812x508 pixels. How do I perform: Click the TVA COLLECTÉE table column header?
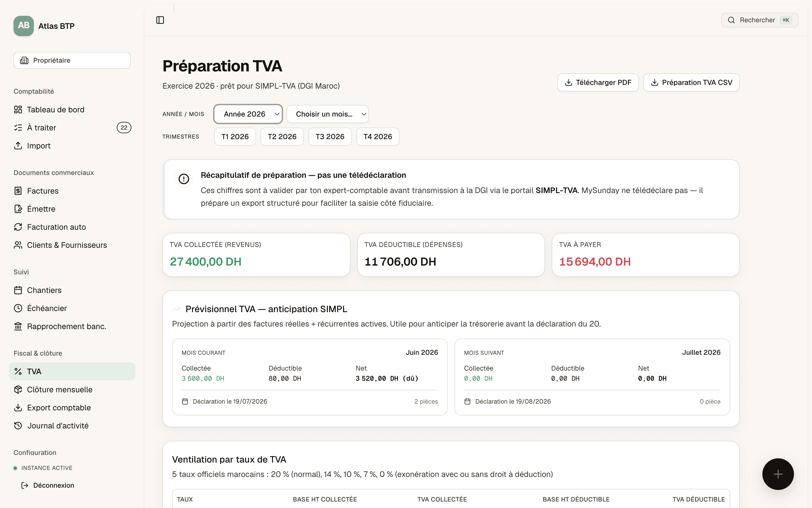(x=442, y=499)
